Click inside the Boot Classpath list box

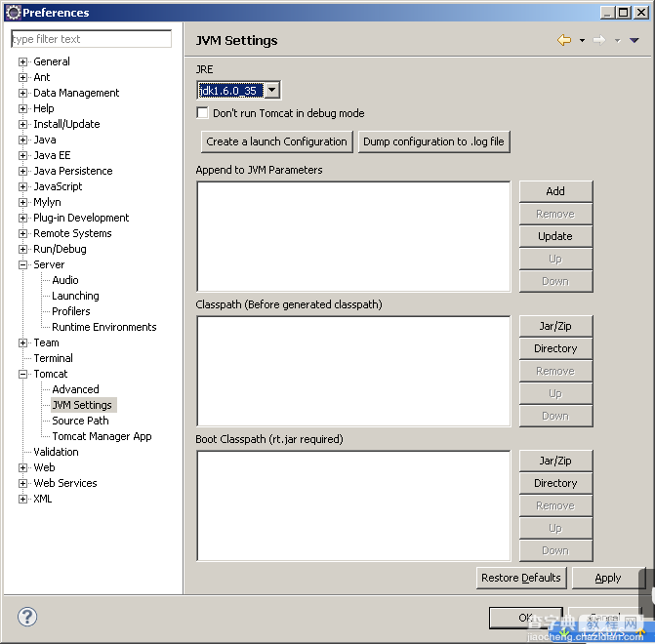(x=353, y=505)
